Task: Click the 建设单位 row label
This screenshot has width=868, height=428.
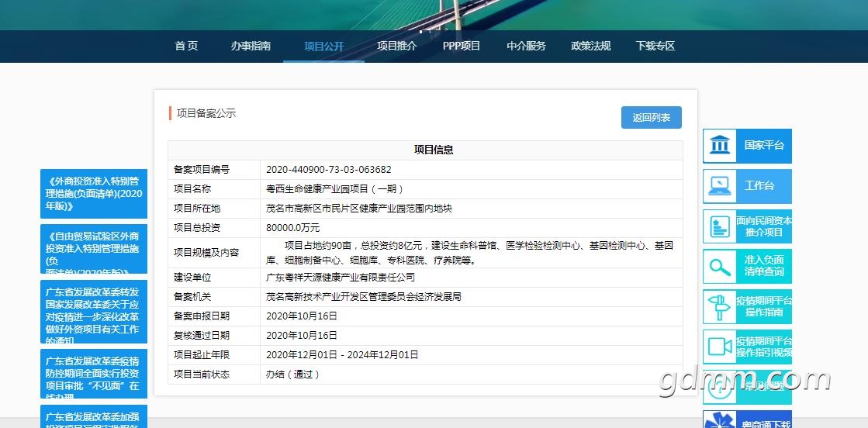Action: pos(192,278)
